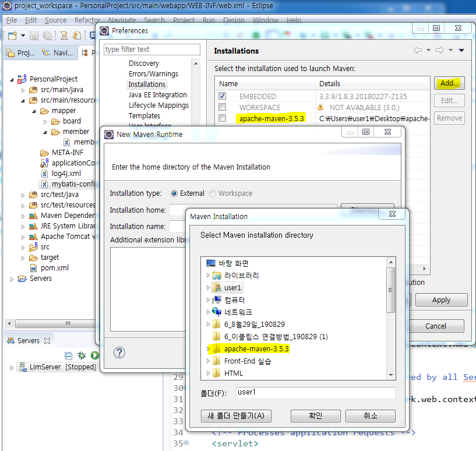
Task: Click the 라이브러리 library folder icon
Action: point(217,276)
